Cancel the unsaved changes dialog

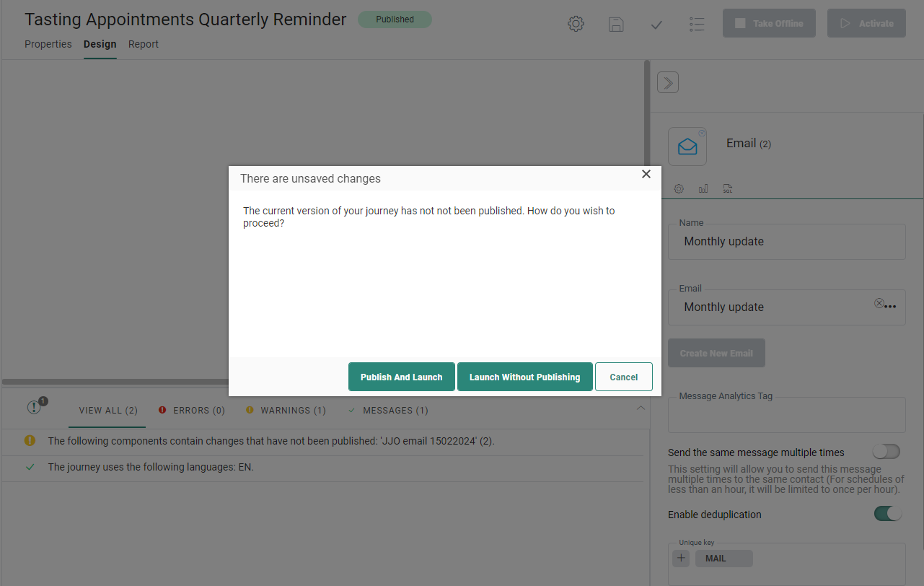623,377
